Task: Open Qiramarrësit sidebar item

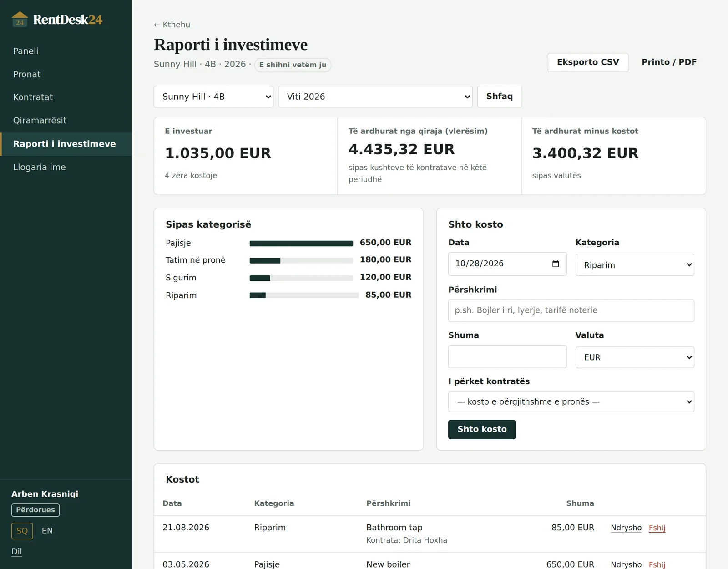Action: point(66,120)
